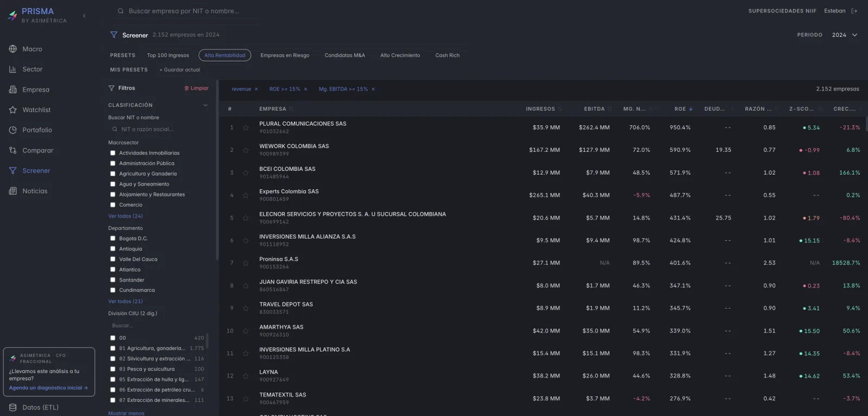Click Mostrar menos link

click(x=126, y=413)
